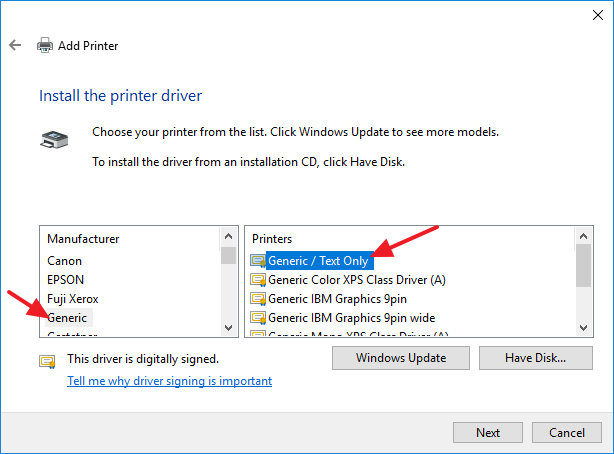
Task: Click Printers list scroll up arrow
Action: [583, 236]
